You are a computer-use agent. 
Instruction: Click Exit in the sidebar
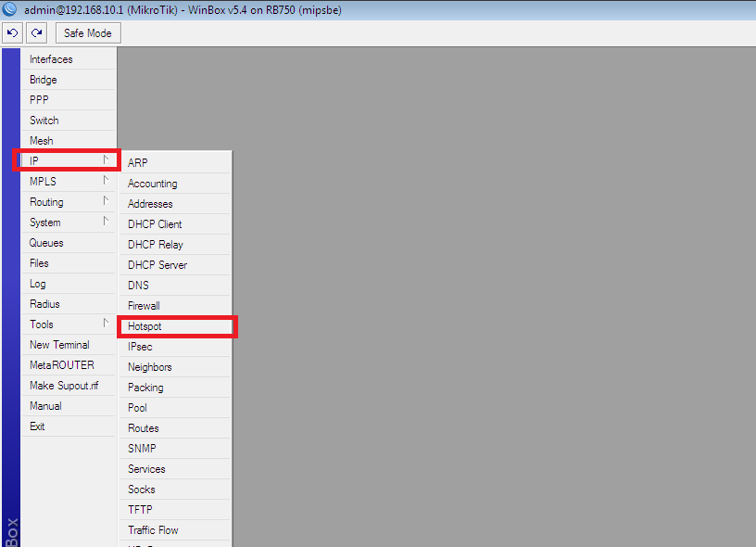(69, 426)
